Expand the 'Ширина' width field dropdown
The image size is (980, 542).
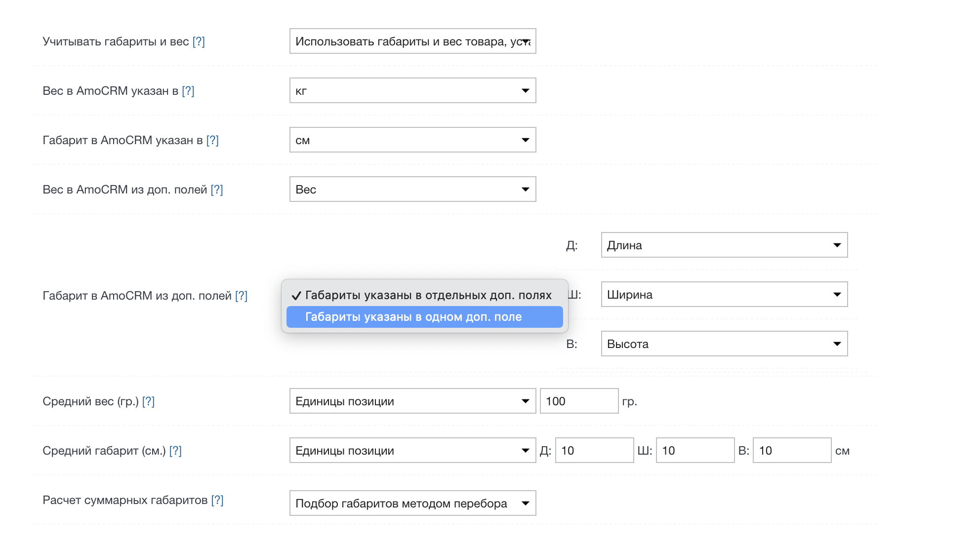[724, 295]
